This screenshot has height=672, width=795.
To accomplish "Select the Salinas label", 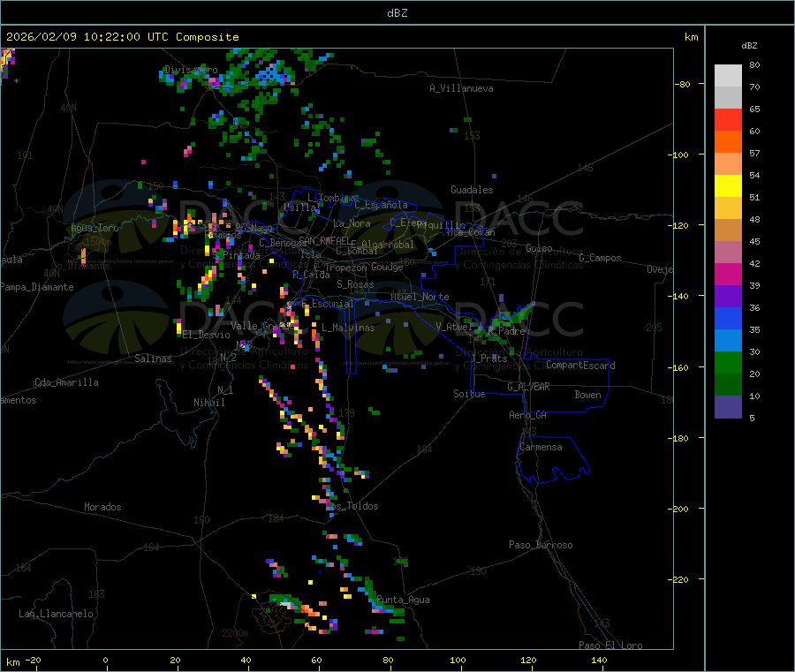I will (153, 359).
